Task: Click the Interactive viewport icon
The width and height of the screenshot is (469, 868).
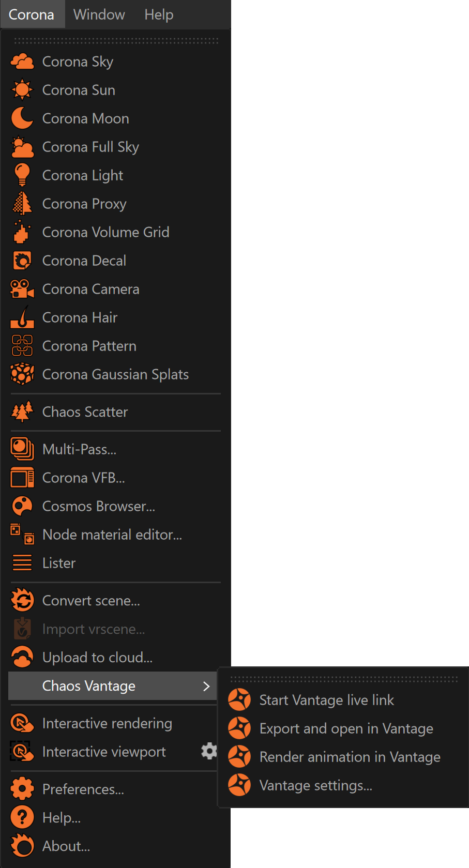Action: pyautogui.click(x=22, y=752)
